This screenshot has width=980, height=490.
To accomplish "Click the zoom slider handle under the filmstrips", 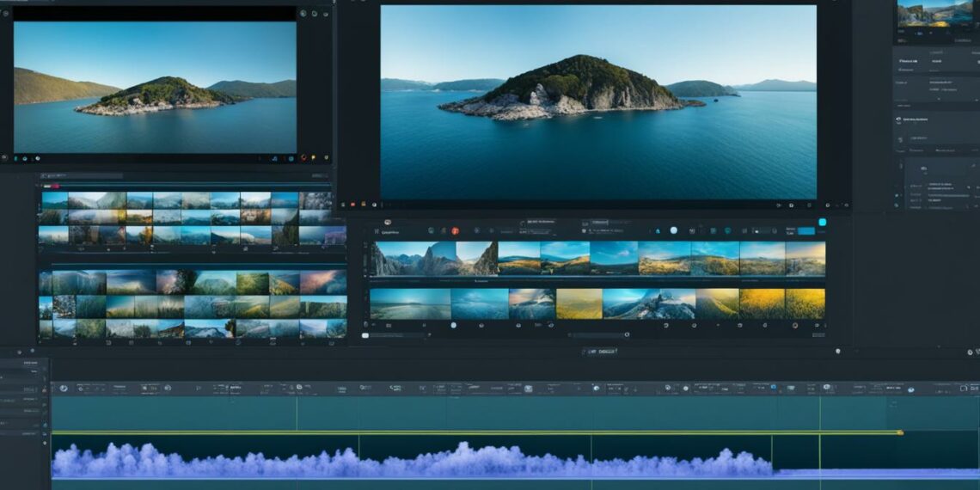I will point(626,335).
